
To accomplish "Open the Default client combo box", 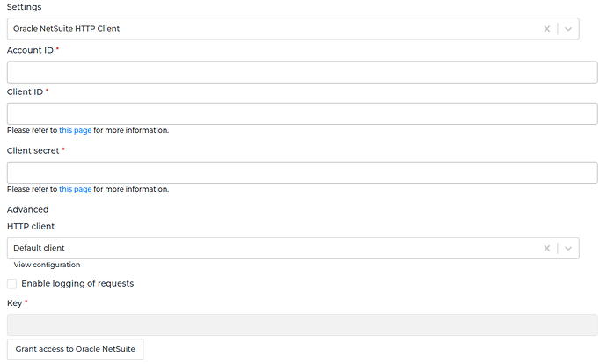I will (x=293, y=248).
